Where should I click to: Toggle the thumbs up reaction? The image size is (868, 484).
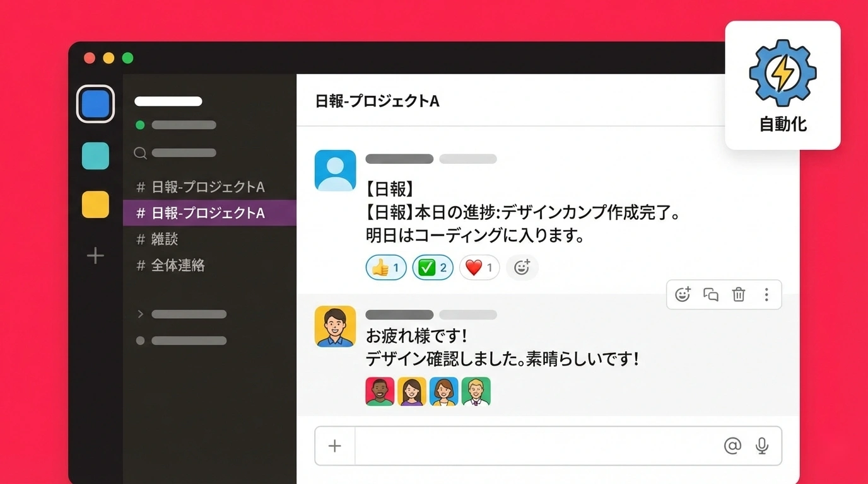[x=385, y=267]
